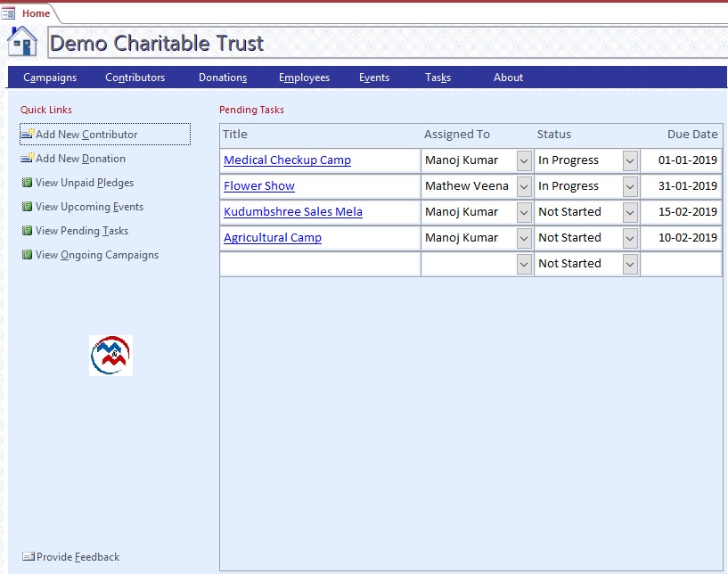
Task: Expand Assigned To dropdown in the blank new row
Action: [x=524, y=264]
